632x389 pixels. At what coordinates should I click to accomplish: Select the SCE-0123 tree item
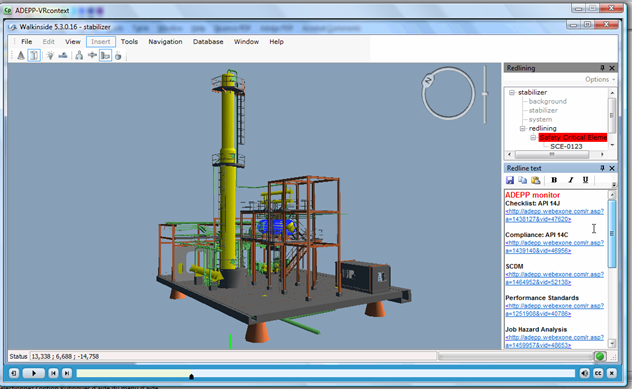pyautogui.click(x=566, y=146)
